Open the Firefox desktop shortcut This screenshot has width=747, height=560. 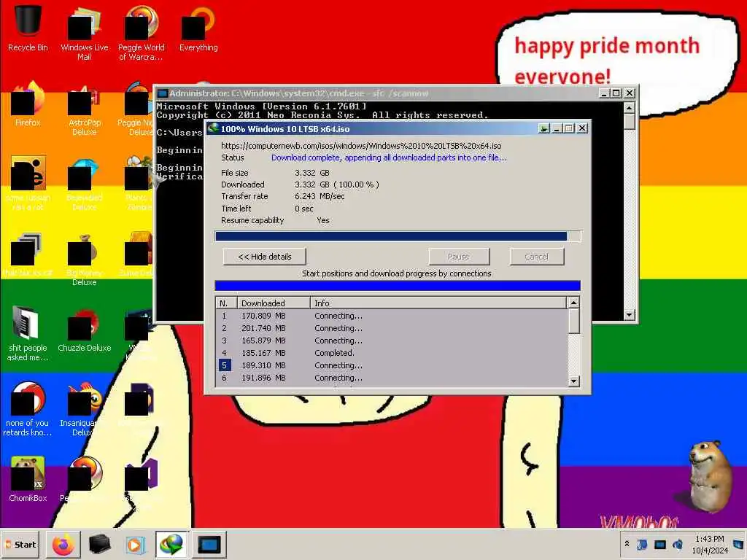tap(28, 104)
